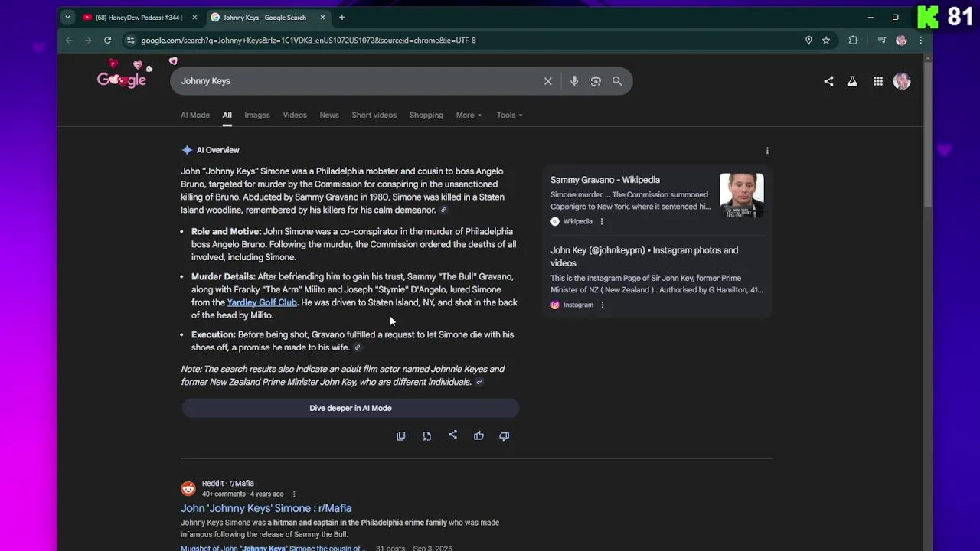The image size is (980, 551).
Task: Click source link icon after 'his wife'
Action: pyautogui.click(x=357, y=347)
